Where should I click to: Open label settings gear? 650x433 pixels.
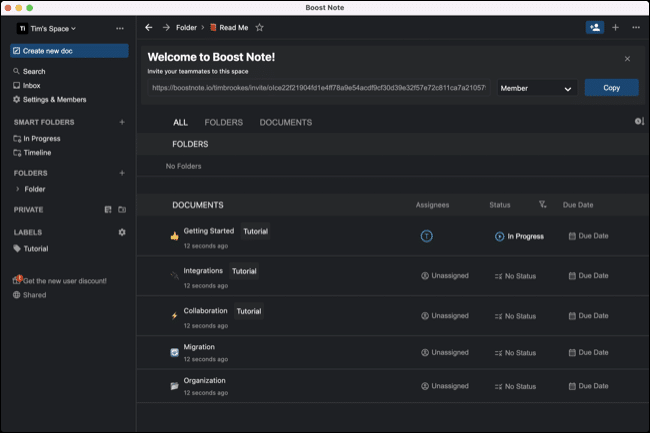click(x=122, y=232)
